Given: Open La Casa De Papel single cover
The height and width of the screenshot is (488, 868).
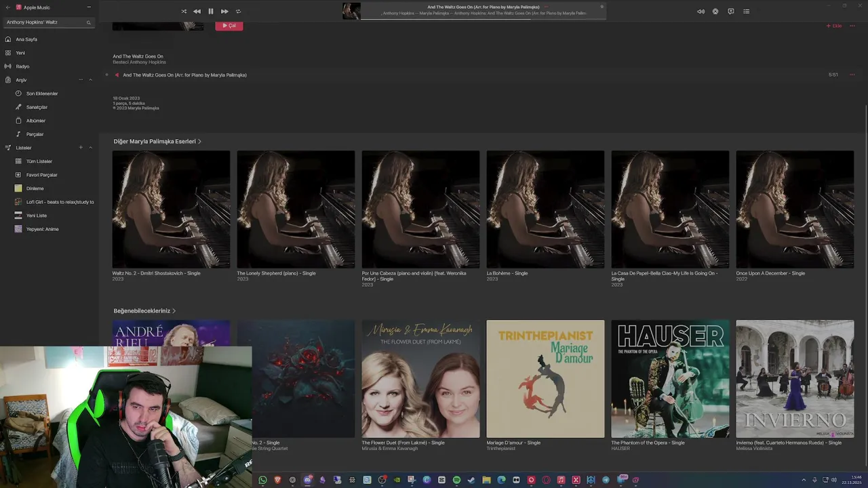Looking at the screenshot, I should click(670, 209).
